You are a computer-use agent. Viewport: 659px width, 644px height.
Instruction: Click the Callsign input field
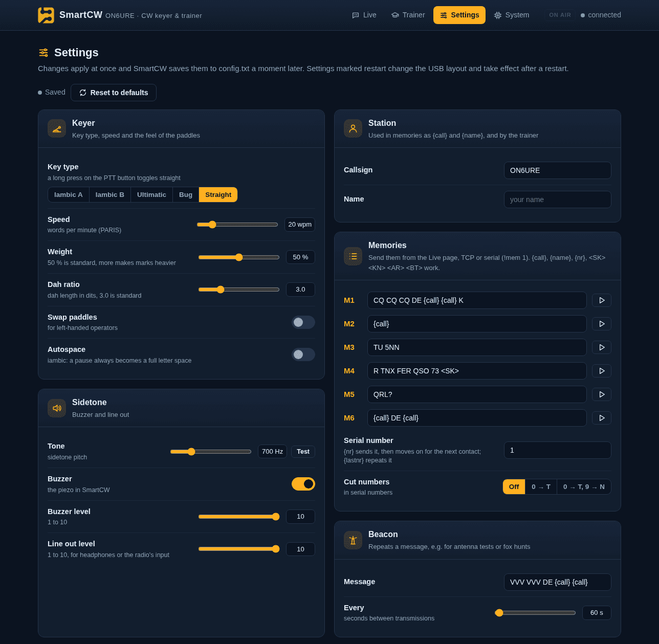(x=558, y=170)
